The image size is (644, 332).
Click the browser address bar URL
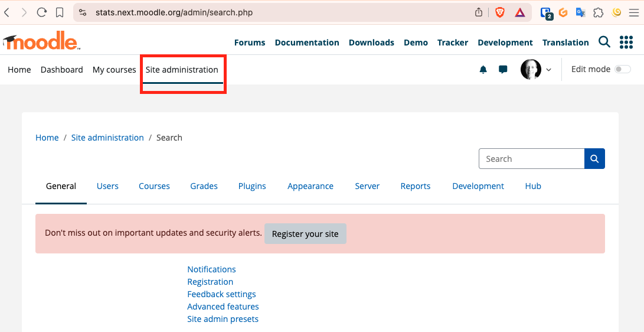(174, 12)
